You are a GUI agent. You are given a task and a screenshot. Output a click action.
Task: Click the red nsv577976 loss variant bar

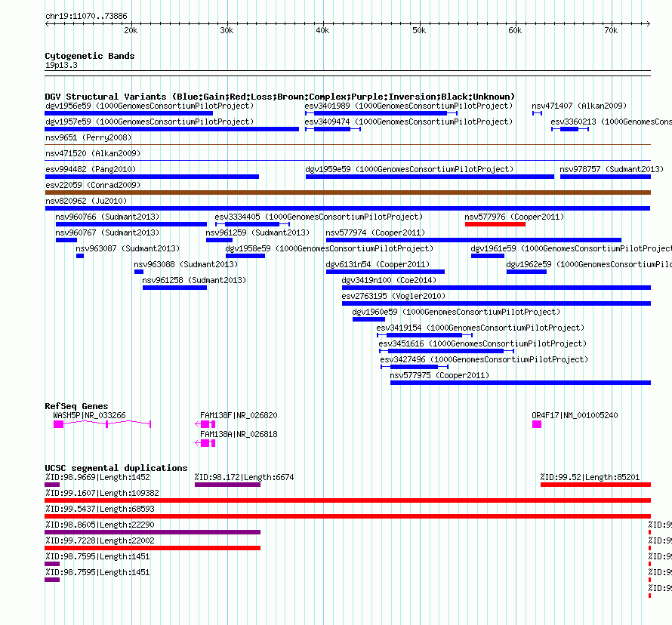[x=495, y=224]
